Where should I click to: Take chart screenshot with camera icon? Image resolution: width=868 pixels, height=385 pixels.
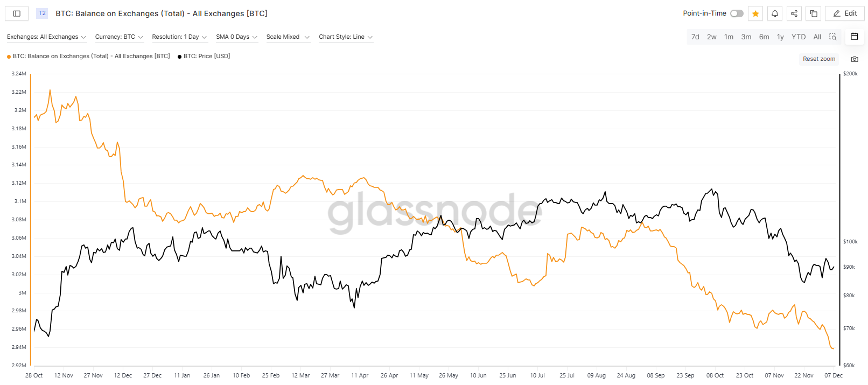coord(855,59)
